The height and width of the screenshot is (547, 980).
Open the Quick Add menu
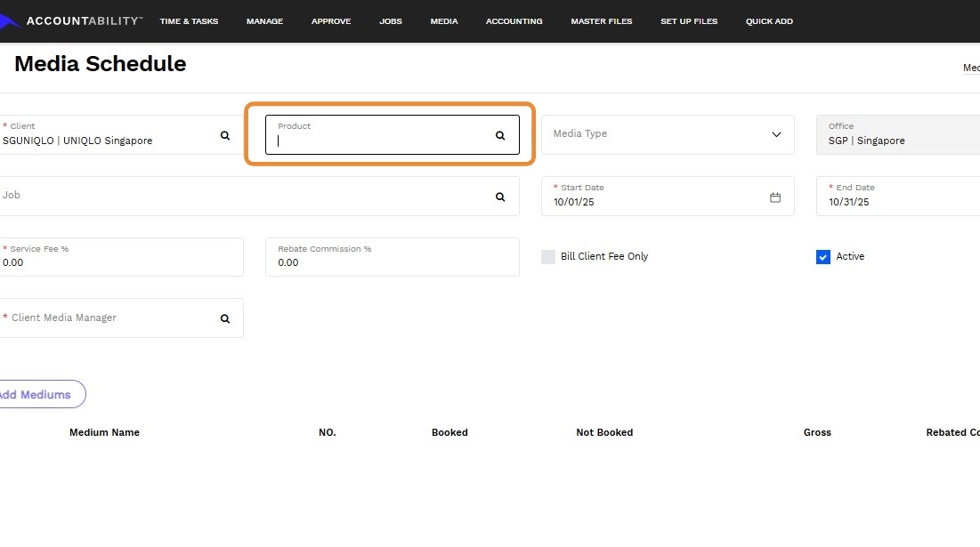pos(769,21)
